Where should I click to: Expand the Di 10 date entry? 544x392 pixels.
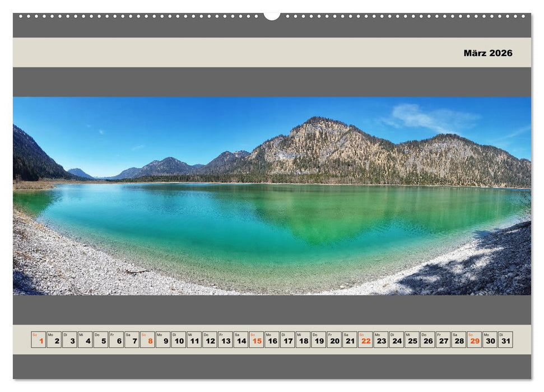tap(179, 337)
